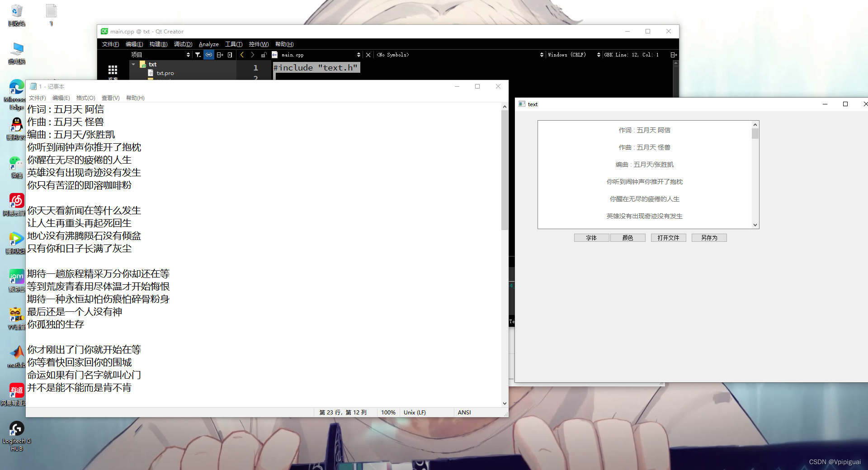Click the text window scrollbar thumb
The image size is (868, 470).
tap(755, 134)
